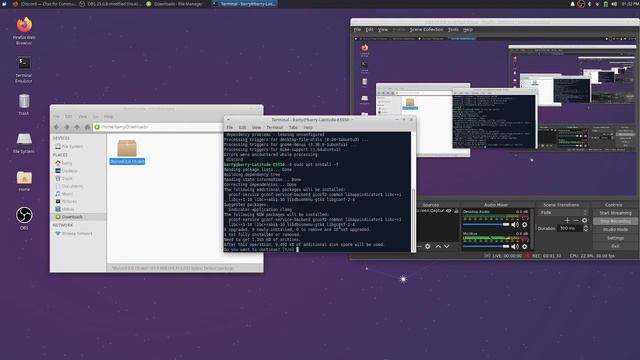Adjust the Desktop Audio volume slider
The image size is (640, 360).
click(486, 224)
